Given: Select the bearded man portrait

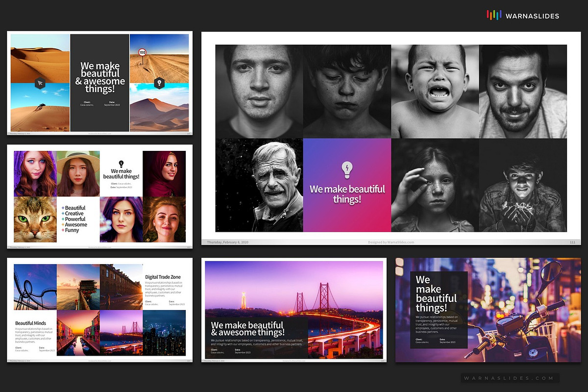Looking at the screenshot, I should click(523, 92).
